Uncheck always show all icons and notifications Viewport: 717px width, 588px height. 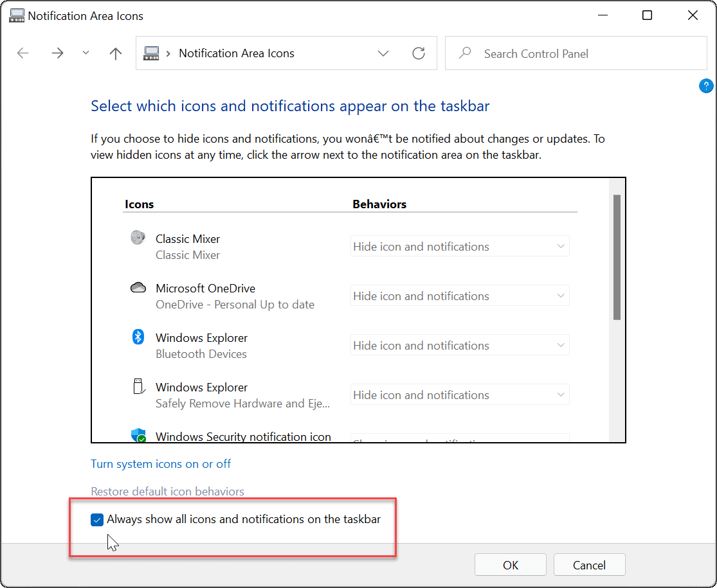coord(97,519)
